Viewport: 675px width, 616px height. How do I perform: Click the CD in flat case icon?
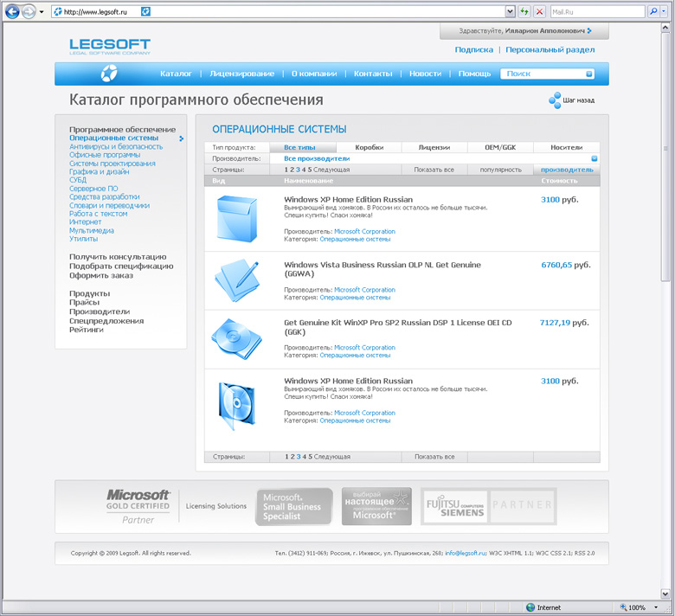click(x=236, y=339)
